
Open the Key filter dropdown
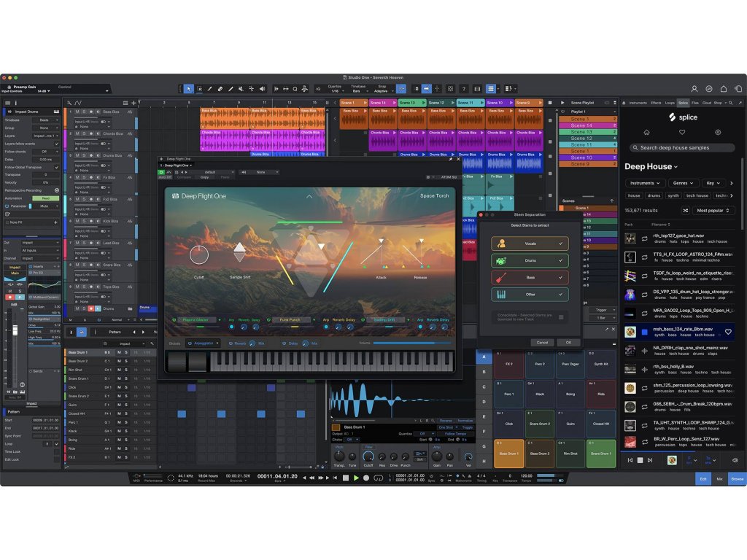[713, 183]
